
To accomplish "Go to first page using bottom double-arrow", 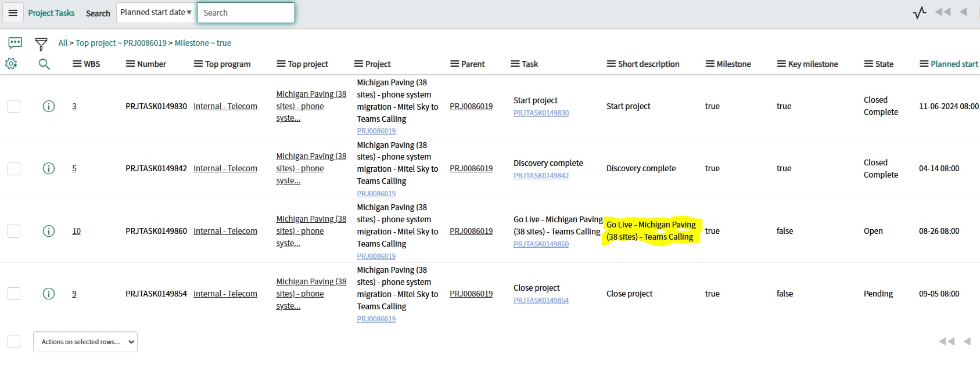I will [x=946, y=341].
